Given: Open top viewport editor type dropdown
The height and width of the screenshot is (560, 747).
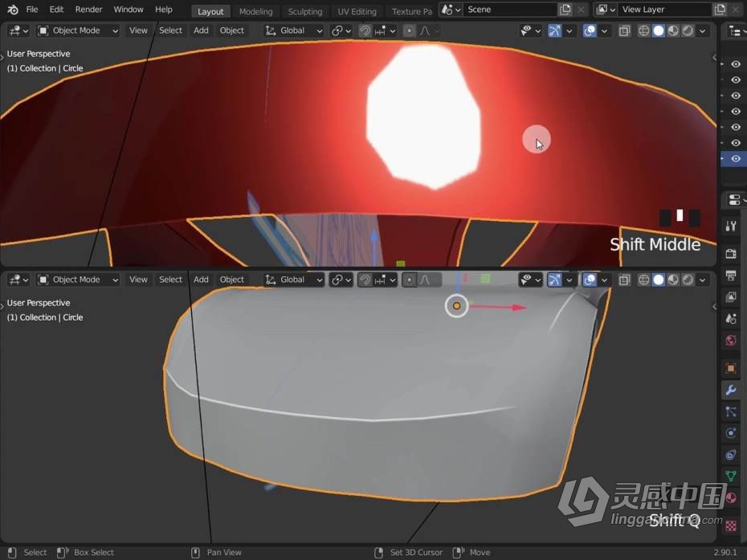Looking at the screenshot, I should [18, 31].
